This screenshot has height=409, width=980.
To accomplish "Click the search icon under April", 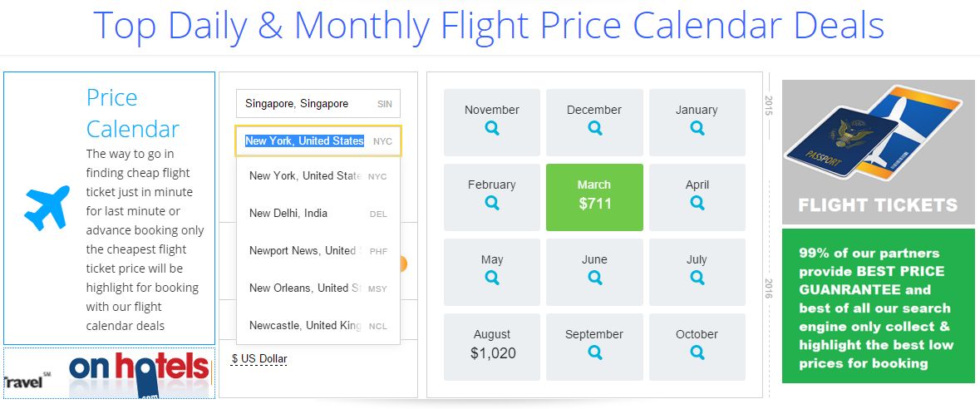I will click(x=697, y=203).
